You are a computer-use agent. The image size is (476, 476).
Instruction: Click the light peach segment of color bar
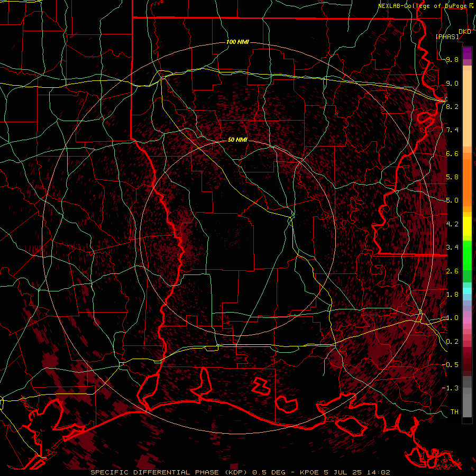(x=467, y=109)
